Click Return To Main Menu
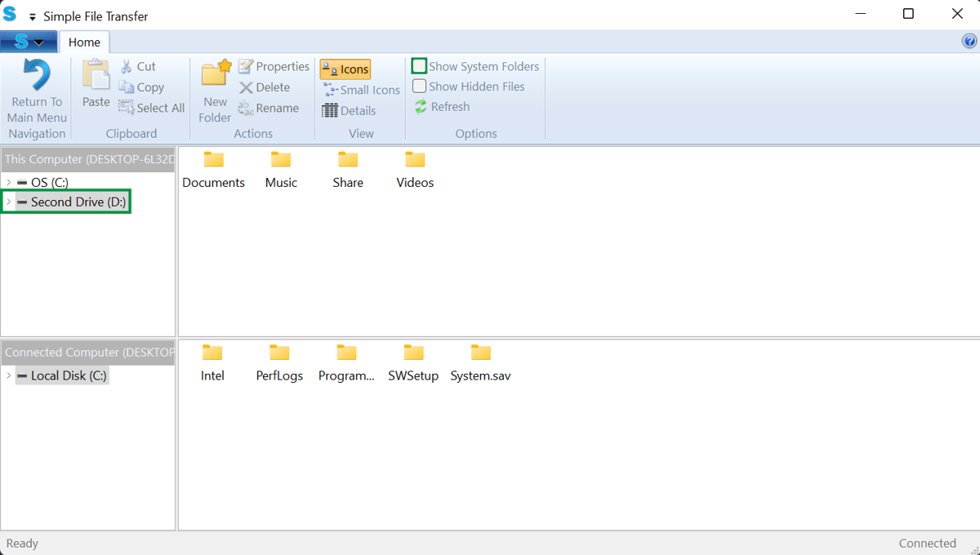 point(35,90)
